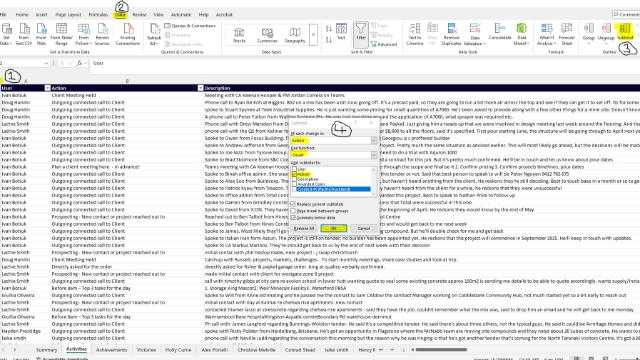Import data From Web
The image size is (640, 360).
click(x=41, y=34)
